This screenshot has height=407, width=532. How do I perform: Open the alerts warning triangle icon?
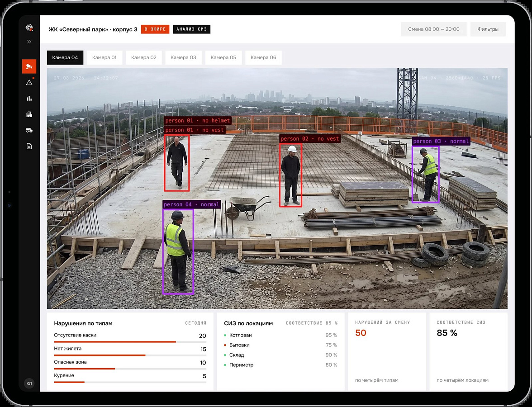pyautogui.click(x=29, y=82)
